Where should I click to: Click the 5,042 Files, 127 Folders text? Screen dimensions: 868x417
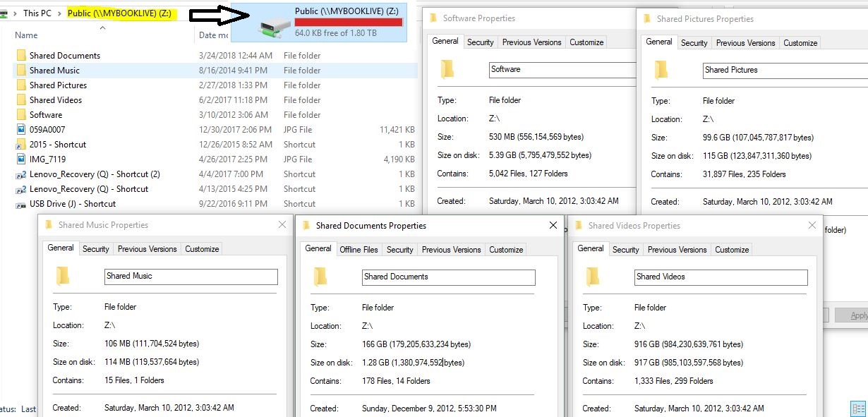coord(529,174)
